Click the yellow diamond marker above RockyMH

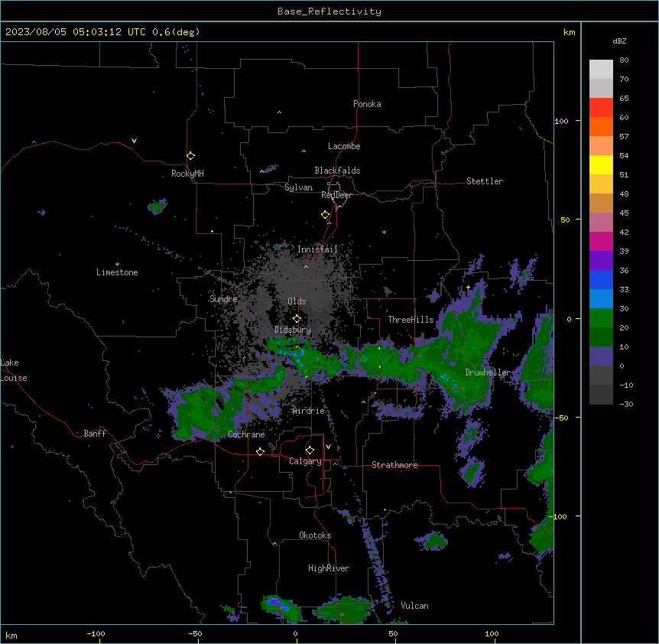point(191,156)
